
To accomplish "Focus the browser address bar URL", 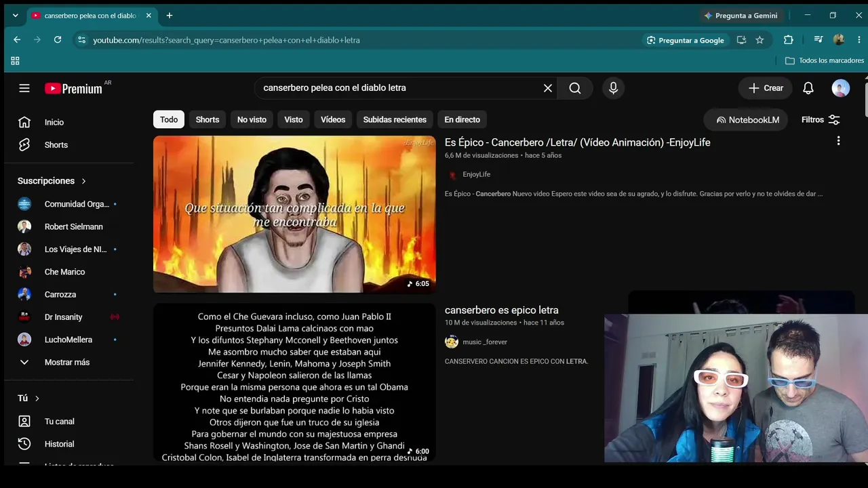I will pos(226,40).
